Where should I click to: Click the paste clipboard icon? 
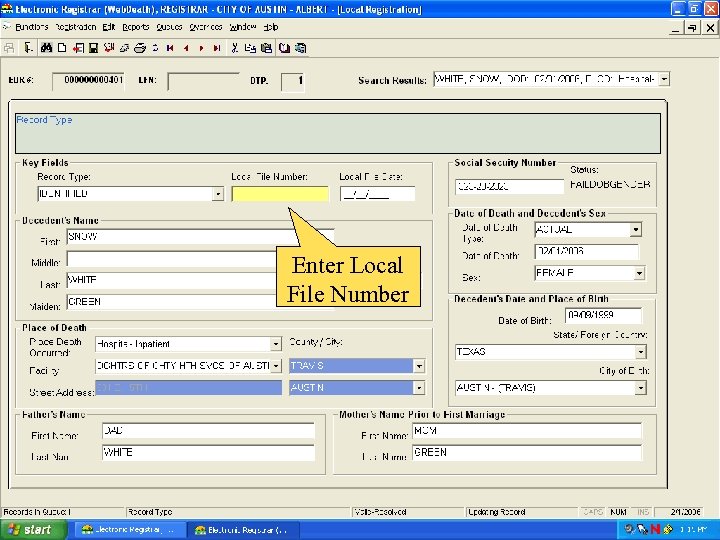click(x=266, y=47)
